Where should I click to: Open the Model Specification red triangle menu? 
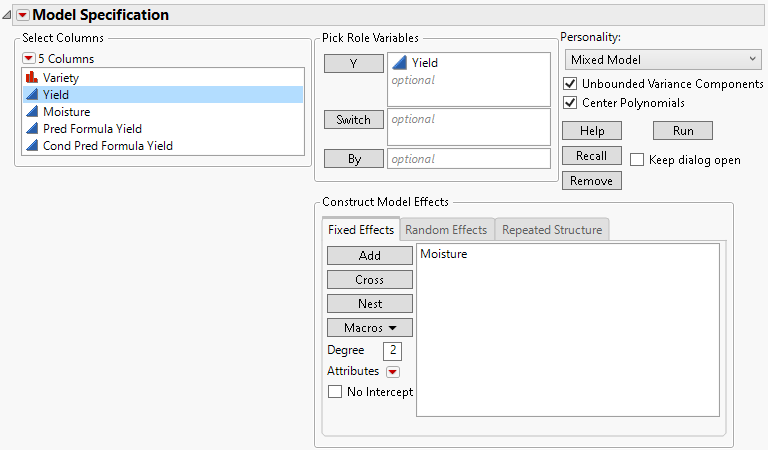(x=23, y=15)
